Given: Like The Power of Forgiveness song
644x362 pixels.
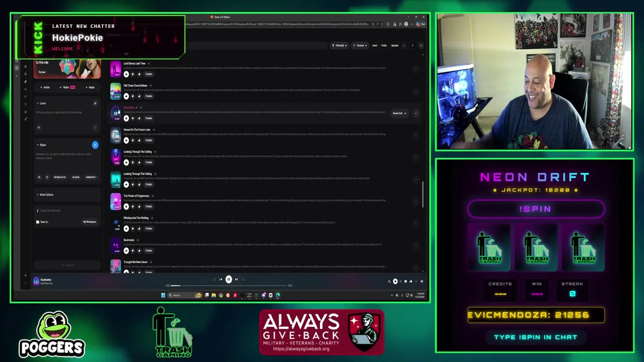Looking at the screenshot, I should pos(126,206).
